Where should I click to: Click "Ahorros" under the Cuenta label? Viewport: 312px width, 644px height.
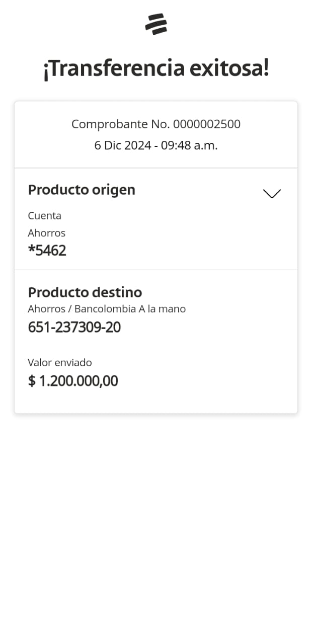(47, 233)
